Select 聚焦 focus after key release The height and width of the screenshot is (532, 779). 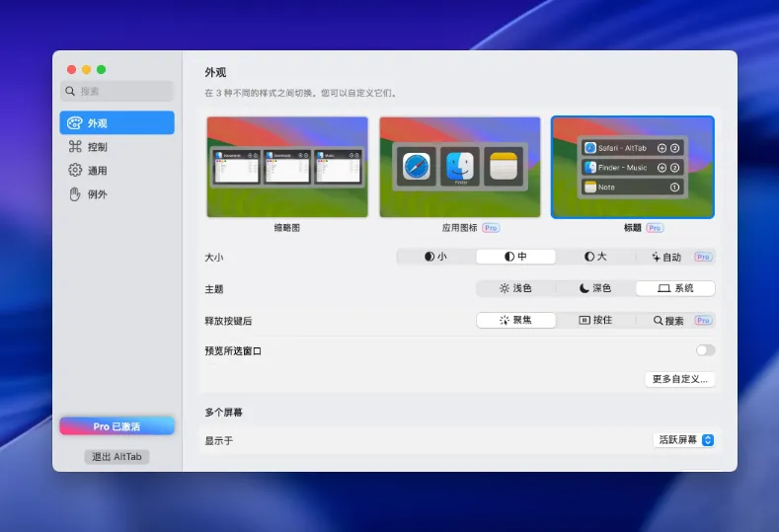pos(515,320)
